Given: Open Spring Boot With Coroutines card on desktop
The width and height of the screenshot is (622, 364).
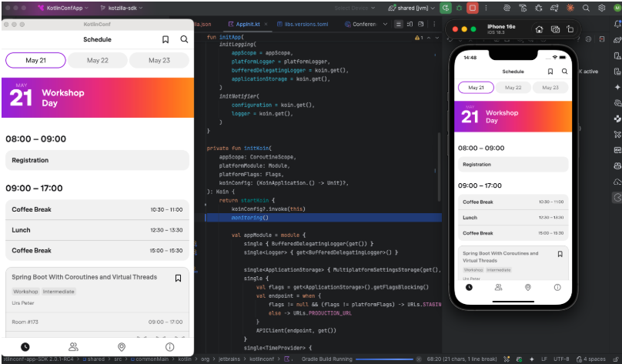Looking at the screenshot, I should [x=97, y=302].
